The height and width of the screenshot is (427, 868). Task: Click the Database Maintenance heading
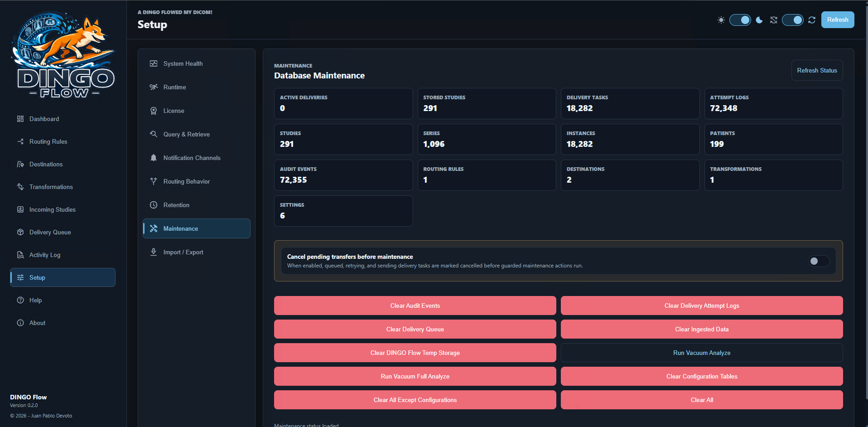point(319,76)
